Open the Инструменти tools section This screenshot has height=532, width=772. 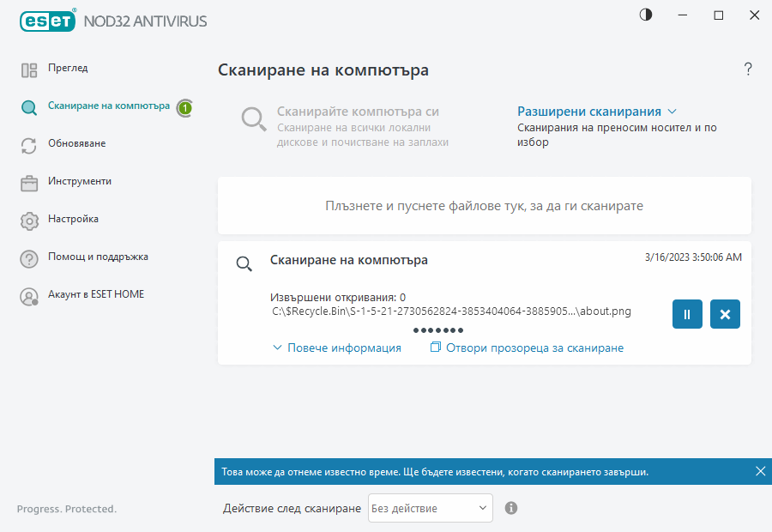pos(79,181)
